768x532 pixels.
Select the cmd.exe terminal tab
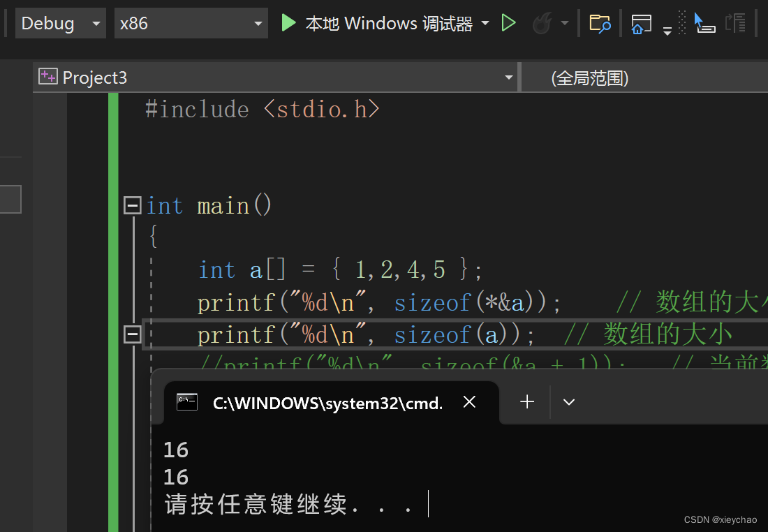click(328, 402)
